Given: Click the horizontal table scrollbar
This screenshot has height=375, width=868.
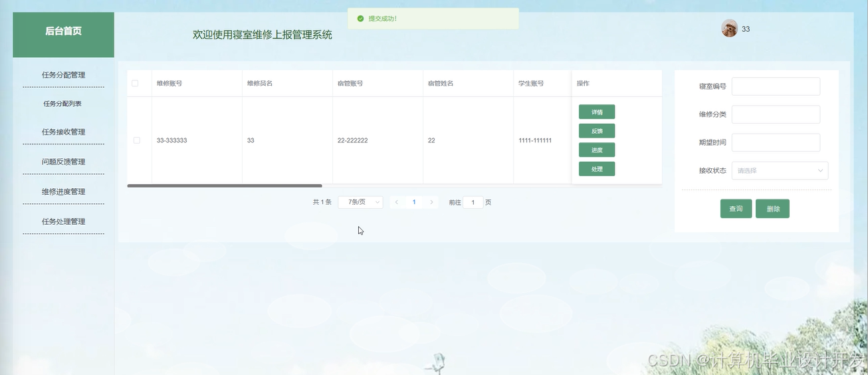Looking at the screenshot, I should coord(225,186).
